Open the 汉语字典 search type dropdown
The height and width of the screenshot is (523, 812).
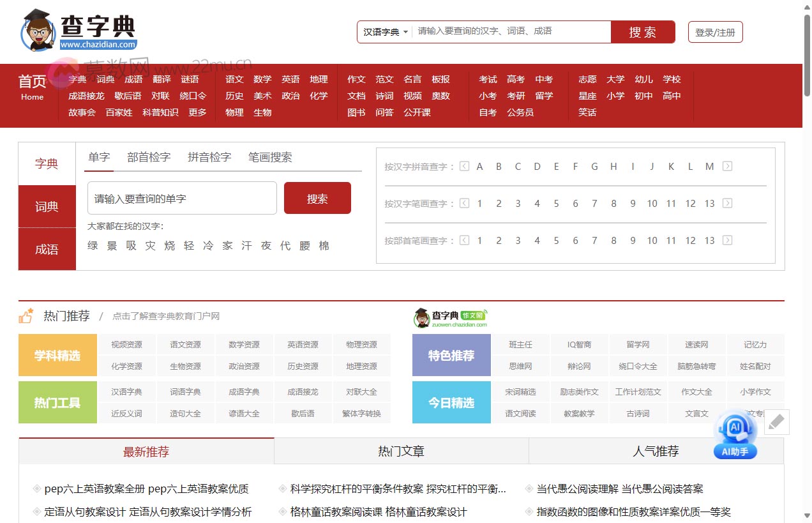(x=384, y=31)
